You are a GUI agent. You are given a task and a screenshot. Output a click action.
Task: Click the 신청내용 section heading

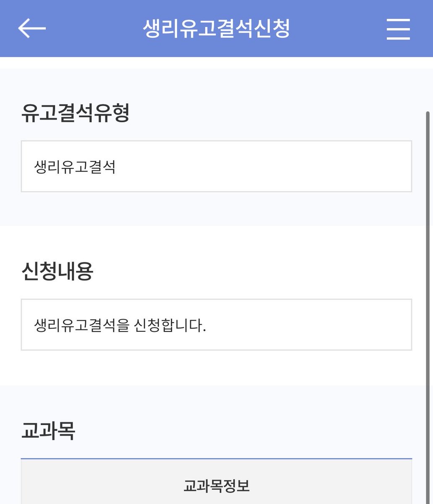pos(57,271)
